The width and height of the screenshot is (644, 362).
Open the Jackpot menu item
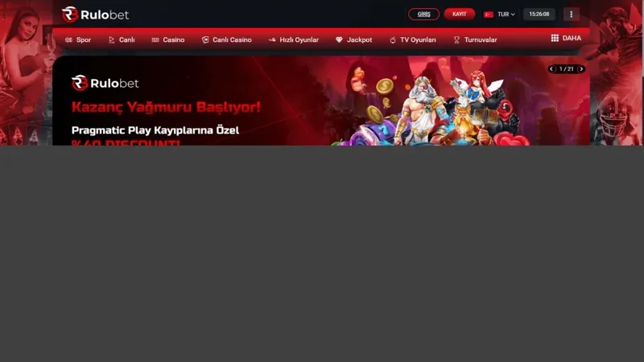(x=353, y=39)
